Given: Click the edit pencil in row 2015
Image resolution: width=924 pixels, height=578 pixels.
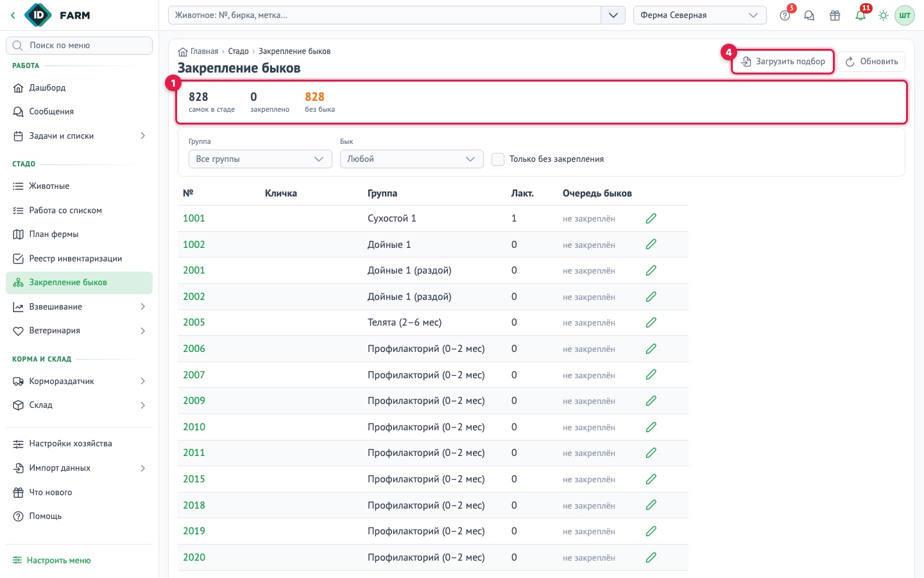Looking at the screenshot, I should (x=651, y=479).
